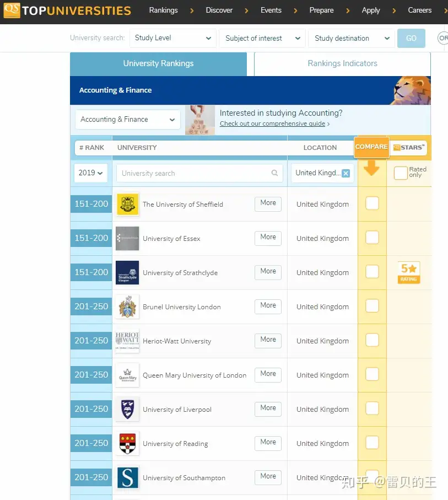The height and width of the screenshot is (500, 448).
Task: Click the QS TopUniversities logo
Action: pos(67,10)
